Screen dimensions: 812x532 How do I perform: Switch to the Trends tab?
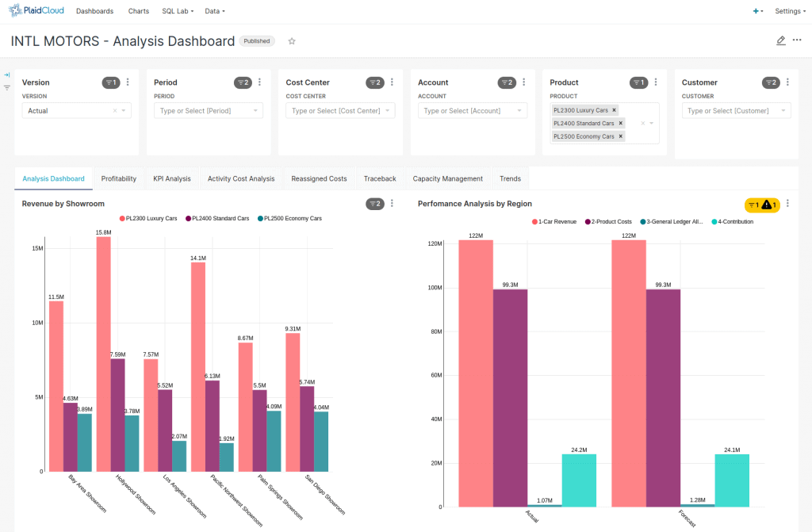(510, 178)
